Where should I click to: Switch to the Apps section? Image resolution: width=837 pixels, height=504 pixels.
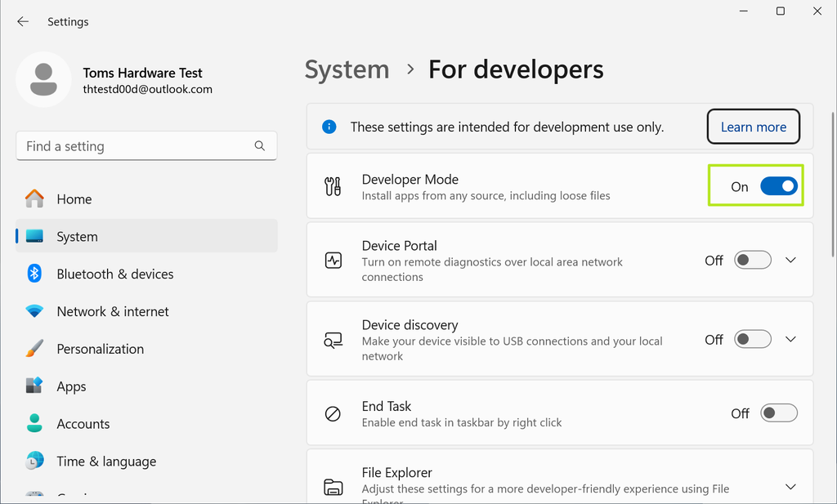[x=71, y=386]
